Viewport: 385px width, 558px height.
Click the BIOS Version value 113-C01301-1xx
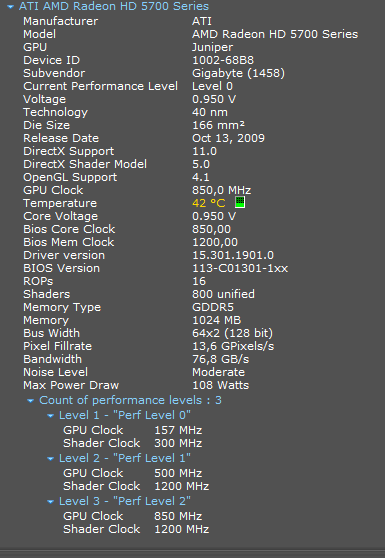point(240,268)
